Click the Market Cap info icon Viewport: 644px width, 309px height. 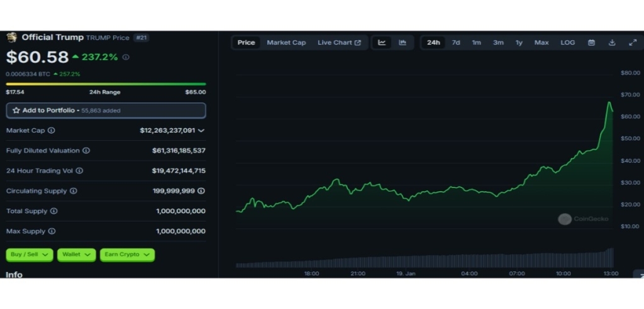click(52, 131)
